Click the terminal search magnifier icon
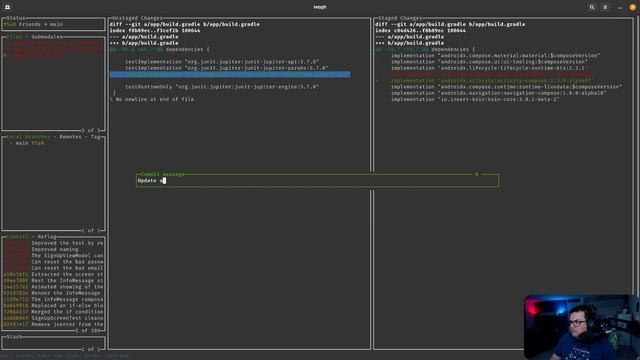 coord(592,7)
